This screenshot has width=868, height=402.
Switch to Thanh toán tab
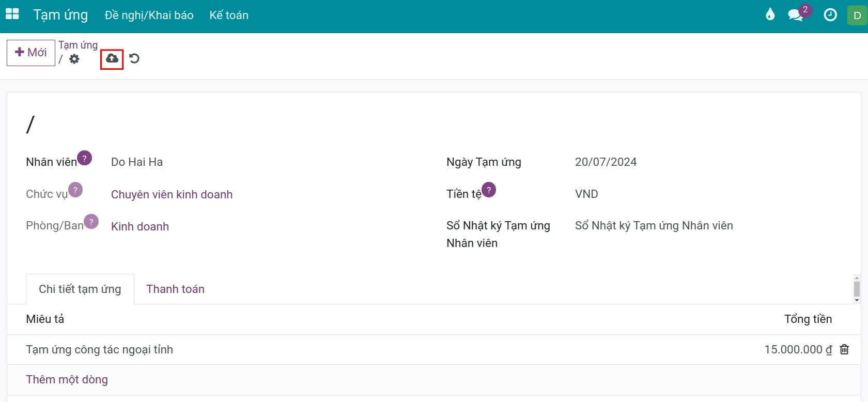(175, 289)
